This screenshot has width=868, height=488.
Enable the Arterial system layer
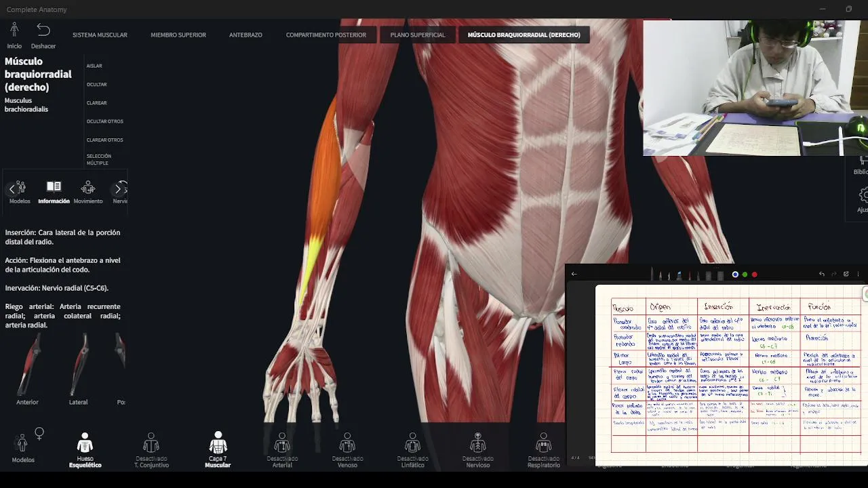click(282, 443)
